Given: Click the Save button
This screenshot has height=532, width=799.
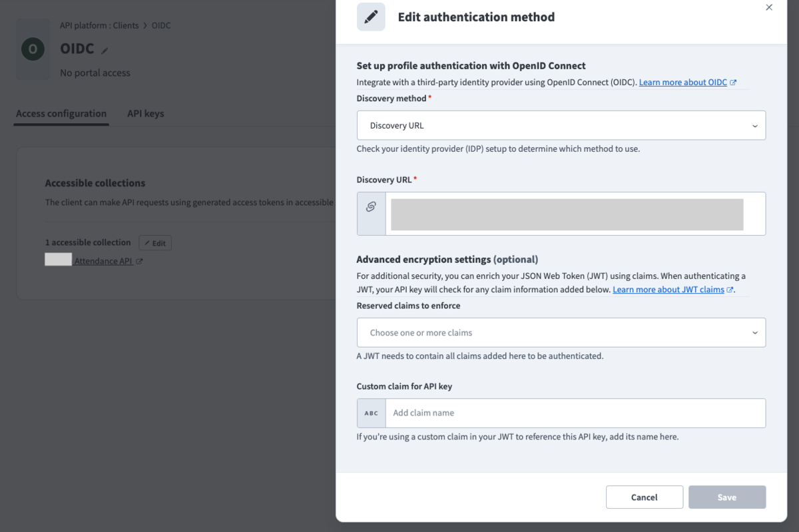Looking at the screenshot, I should 727,497.
